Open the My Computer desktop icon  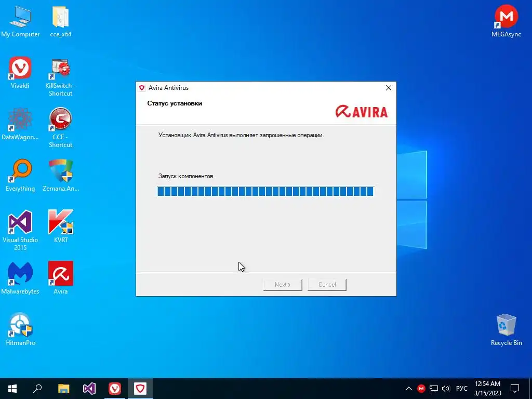tap(20, 21)
